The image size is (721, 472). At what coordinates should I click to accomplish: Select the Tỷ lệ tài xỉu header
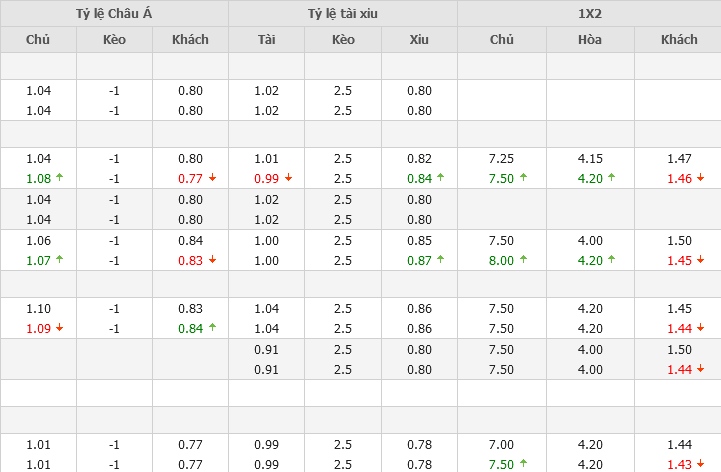[343, 13]
